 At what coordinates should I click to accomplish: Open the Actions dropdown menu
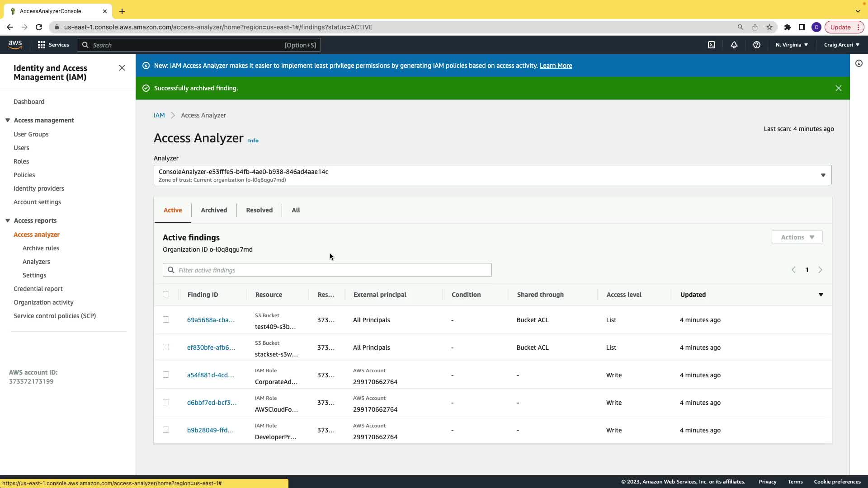[x=797, y=237]
